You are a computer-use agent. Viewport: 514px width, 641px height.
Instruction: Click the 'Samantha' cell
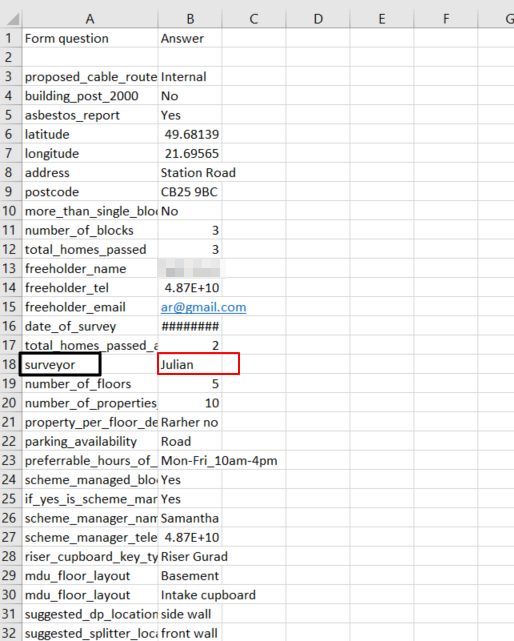190,518
